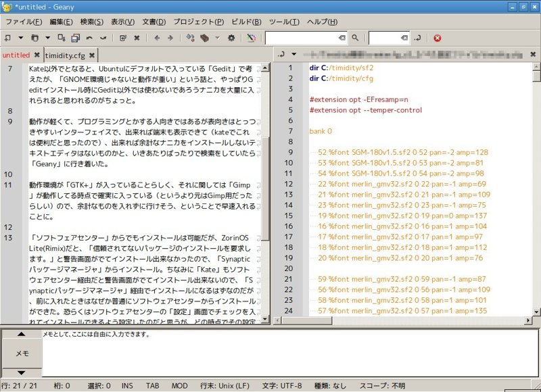Click right arrow of horizontal scrollbar
Image resolution: width=541 pixels, height=392 pixels.
528,320
